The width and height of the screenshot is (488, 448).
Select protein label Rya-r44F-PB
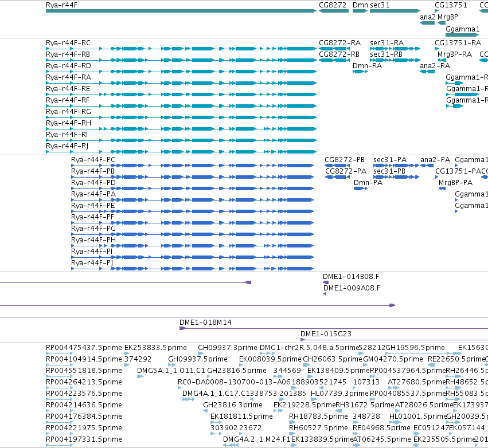pos(93,171)
